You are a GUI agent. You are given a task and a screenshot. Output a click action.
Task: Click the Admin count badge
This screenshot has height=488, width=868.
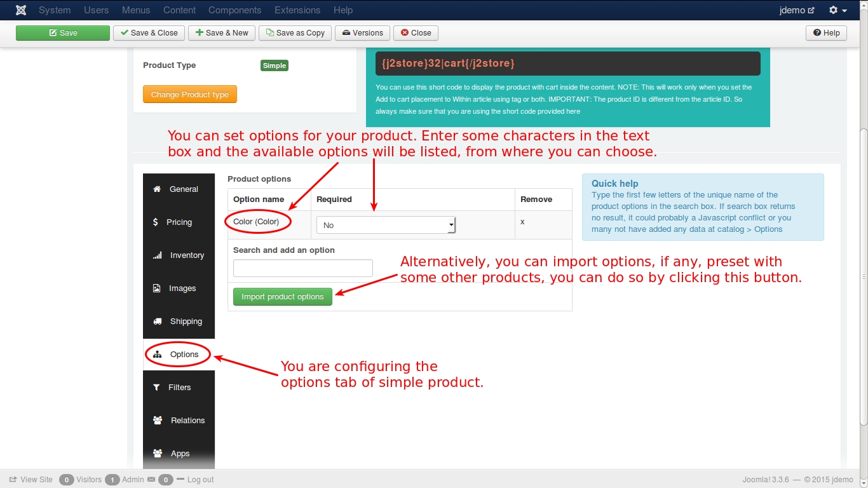coord(112,480)
